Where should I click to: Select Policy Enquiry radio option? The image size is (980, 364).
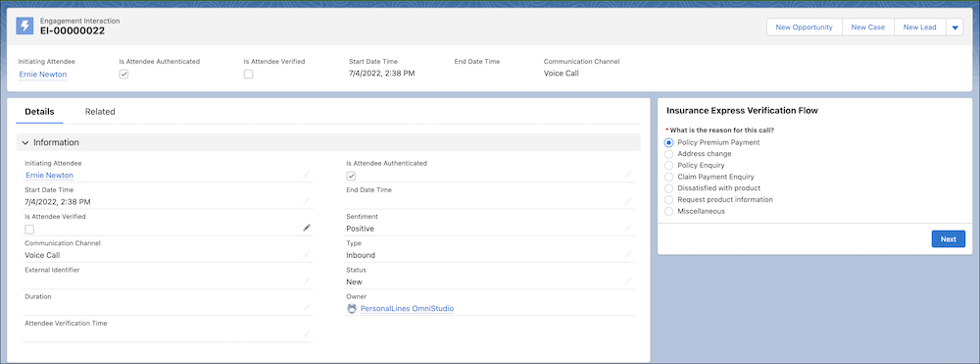pos(669,166)
